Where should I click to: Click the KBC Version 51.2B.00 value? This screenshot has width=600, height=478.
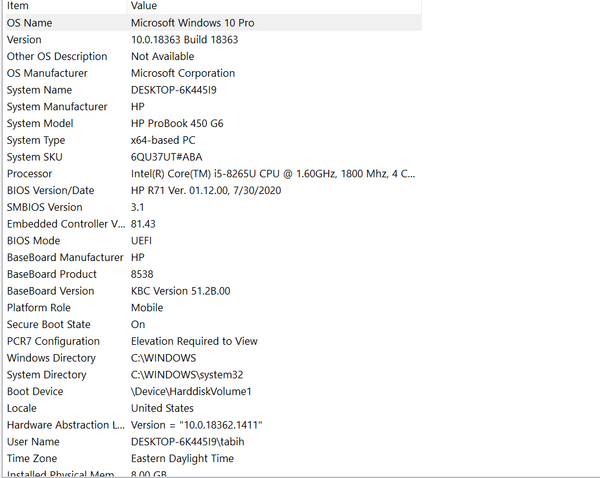pyautogui.click(x=181, y=291)
